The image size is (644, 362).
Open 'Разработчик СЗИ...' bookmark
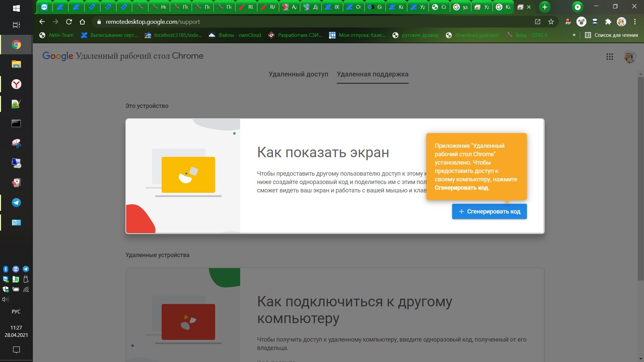point(295,35)
